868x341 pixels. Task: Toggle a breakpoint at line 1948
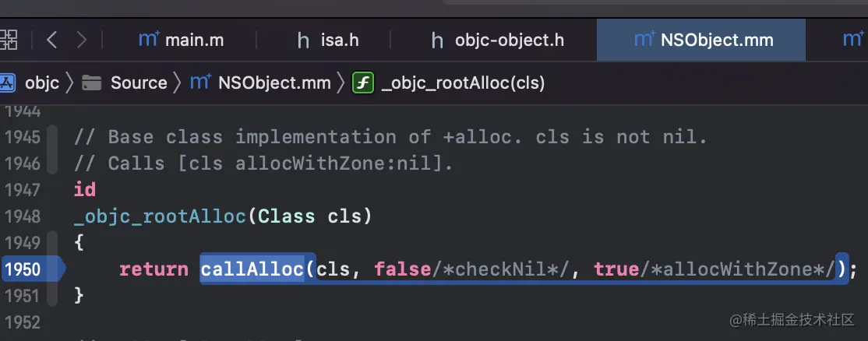[x=23, y=216]
